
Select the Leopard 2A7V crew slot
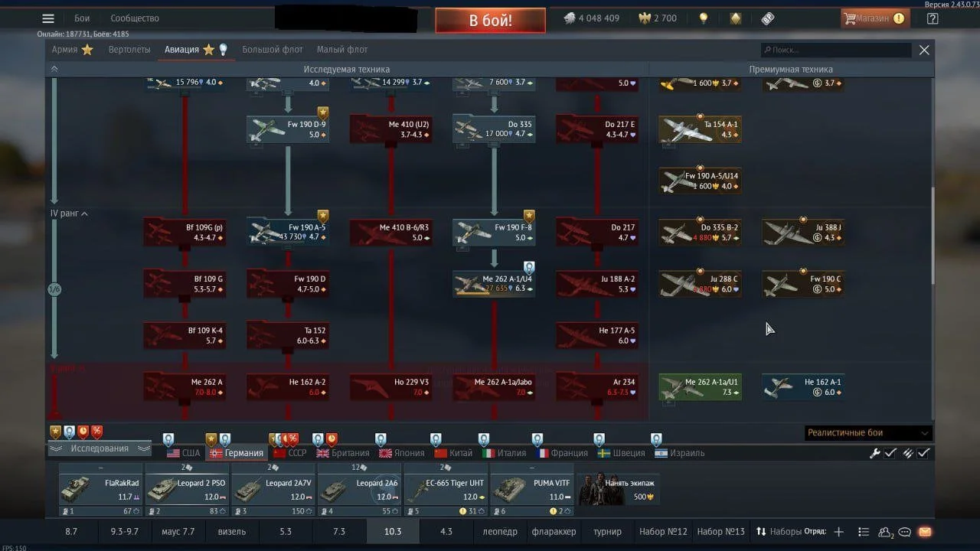[273, 490]
